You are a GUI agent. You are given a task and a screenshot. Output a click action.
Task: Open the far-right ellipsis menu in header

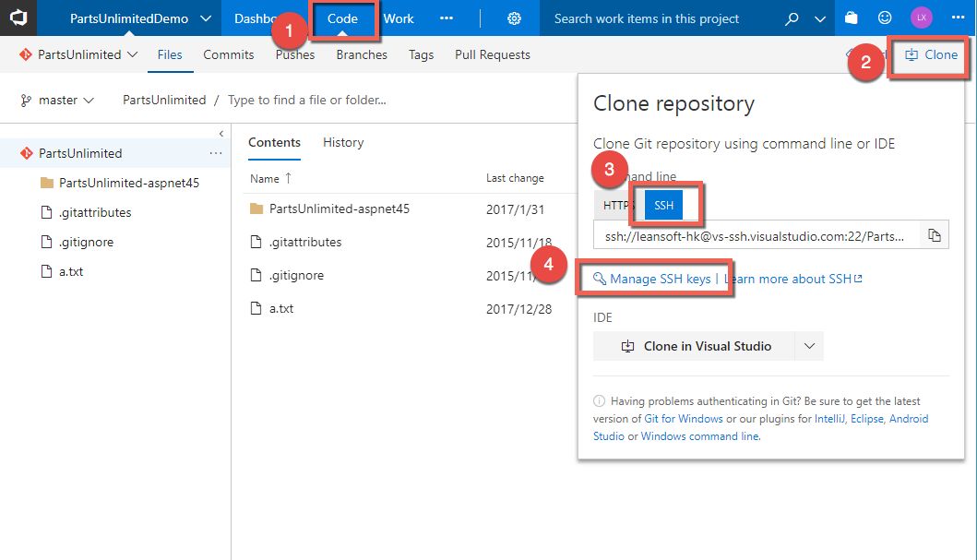click(959, 18)
